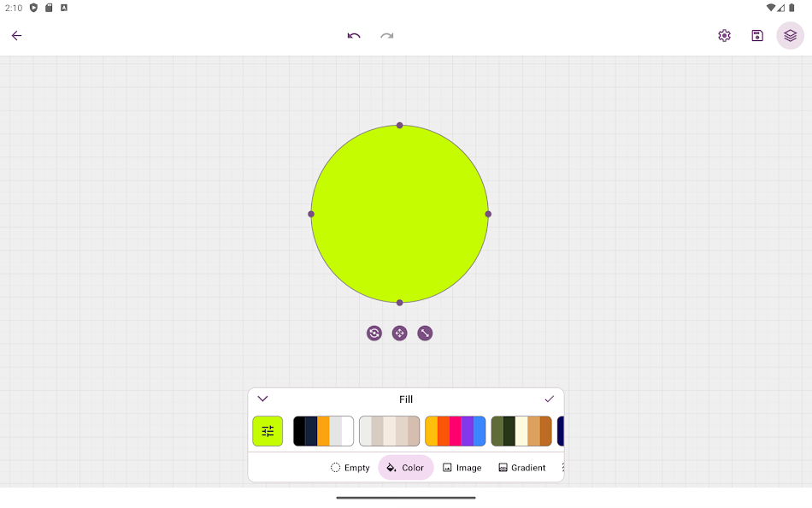Select the move handle below the circle

[x=399, y=333]
